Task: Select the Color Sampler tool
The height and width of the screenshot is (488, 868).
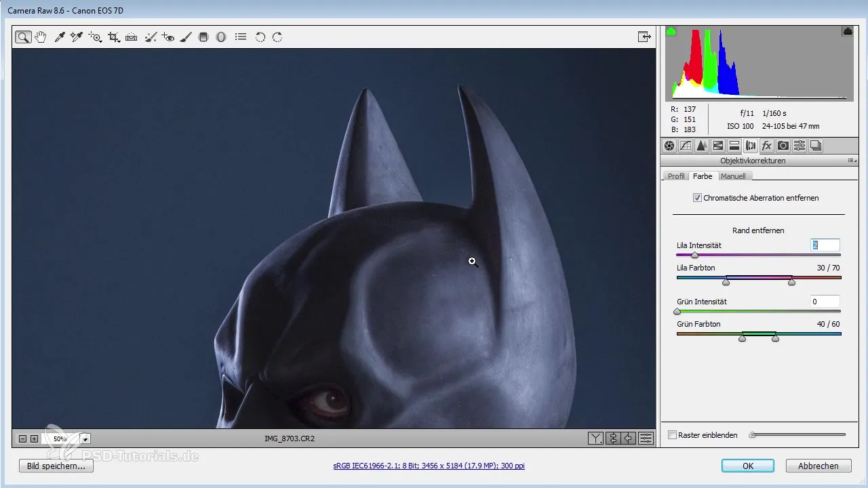Action: [x=77, y=37]
